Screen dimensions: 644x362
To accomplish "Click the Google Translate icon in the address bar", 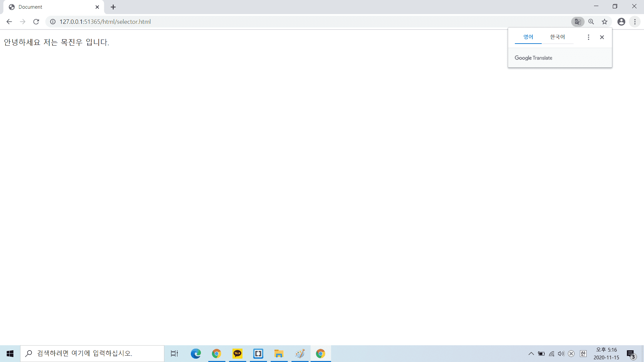I will coord(578,22).
